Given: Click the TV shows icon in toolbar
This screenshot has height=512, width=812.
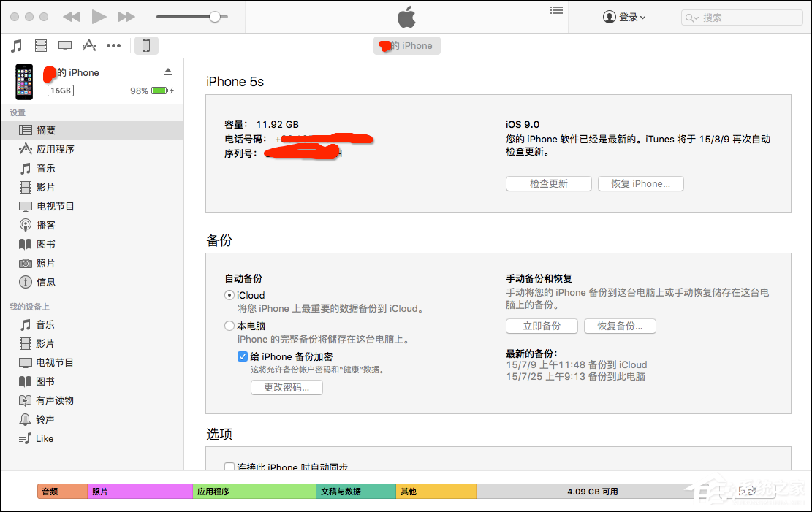Looking at the screenshot, I should point(65,45).
